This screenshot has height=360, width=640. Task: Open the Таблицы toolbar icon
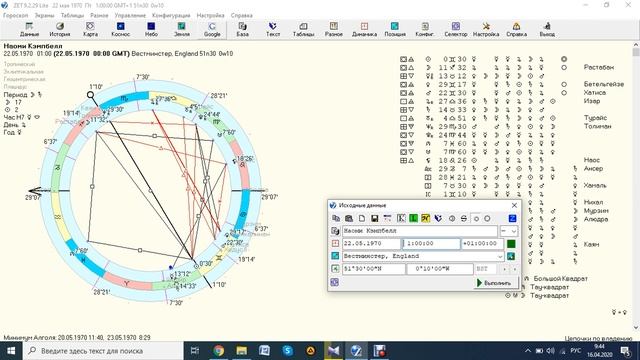point(303,30)
